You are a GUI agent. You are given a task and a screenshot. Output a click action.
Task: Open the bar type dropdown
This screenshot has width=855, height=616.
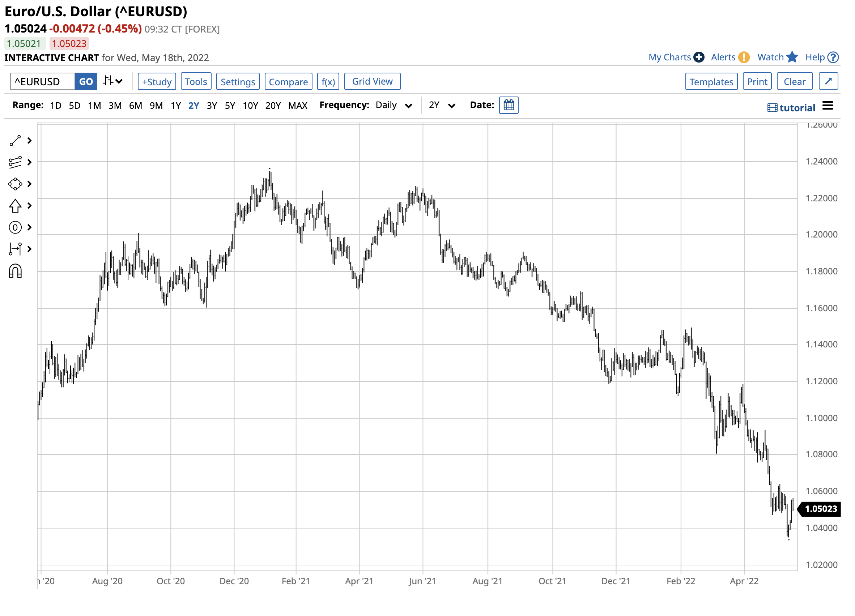click(113, 81)
